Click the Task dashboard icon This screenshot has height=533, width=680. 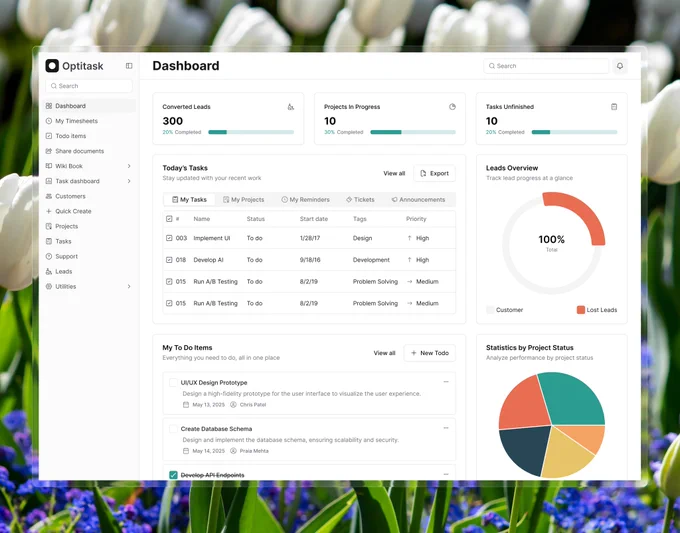[x=49, y=181]
